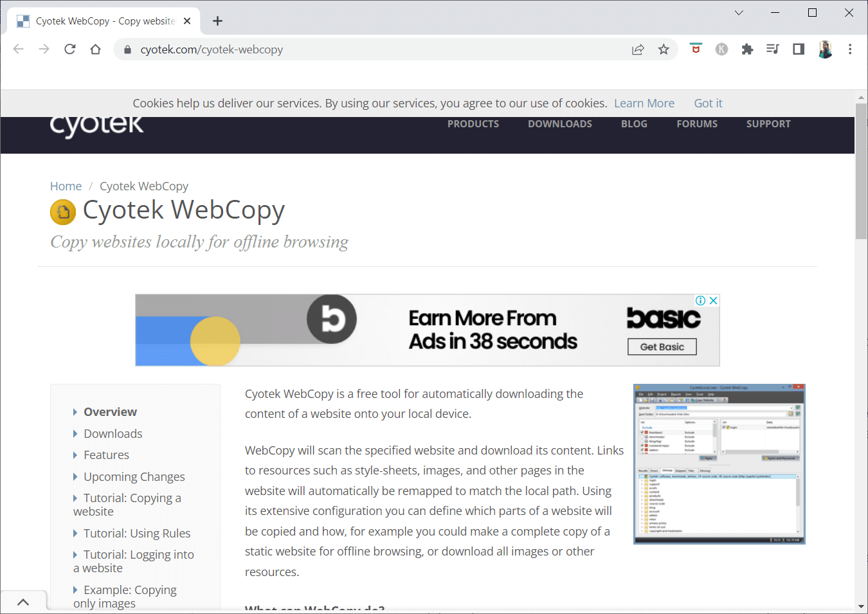The height and width of the screenshot is (614, 868).
Task: Share this page via share icon
Action: (638, 50)
